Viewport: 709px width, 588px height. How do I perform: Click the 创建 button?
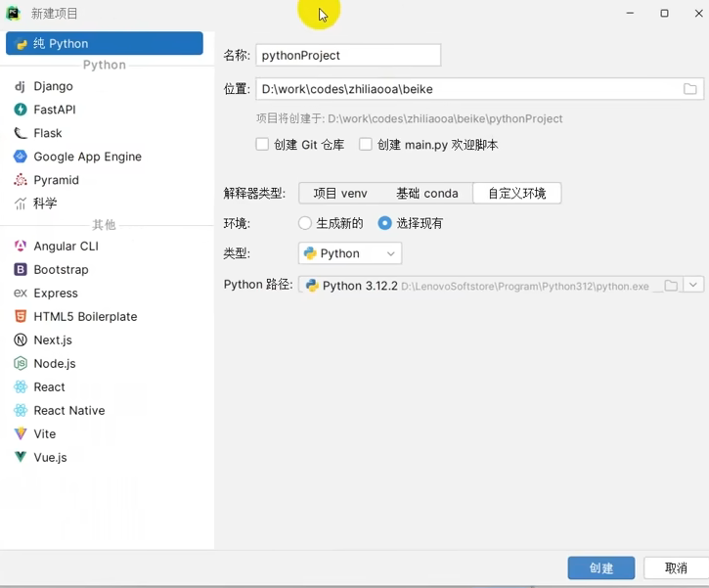(x=601, y=567)
